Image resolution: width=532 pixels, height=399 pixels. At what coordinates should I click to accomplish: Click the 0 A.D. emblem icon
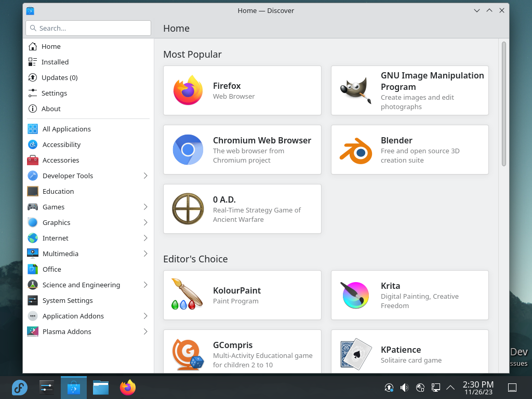(x=188, y=209)
